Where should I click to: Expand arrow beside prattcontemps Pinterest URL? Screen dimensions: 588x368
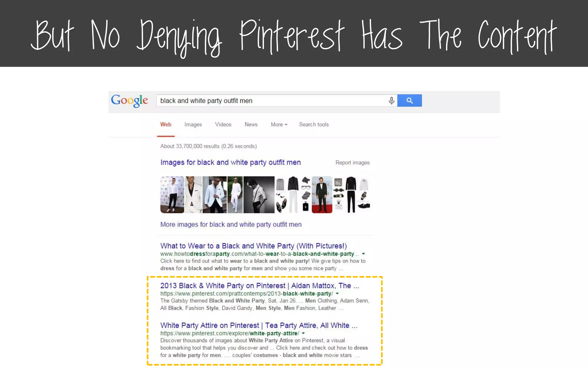(x=337, y=294)
